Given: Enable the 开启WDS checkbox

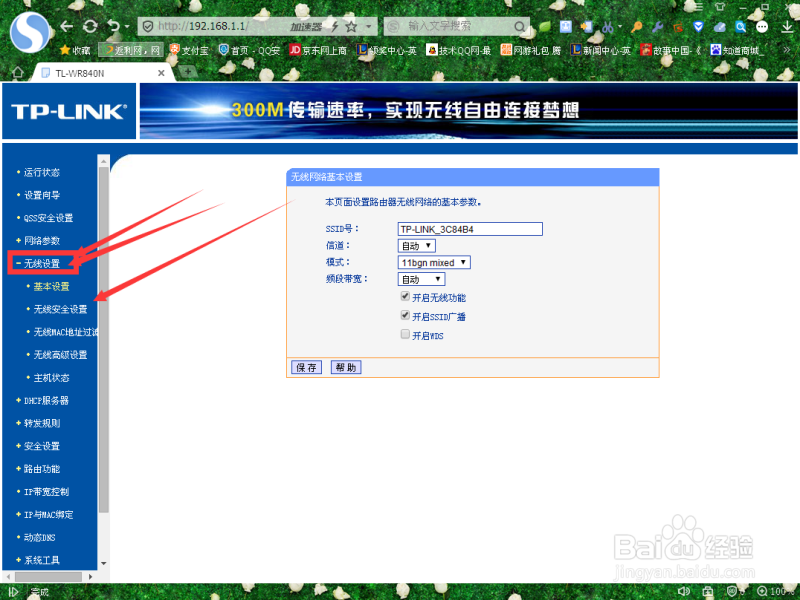Looking at the screenshot, I should coord(405,334).
